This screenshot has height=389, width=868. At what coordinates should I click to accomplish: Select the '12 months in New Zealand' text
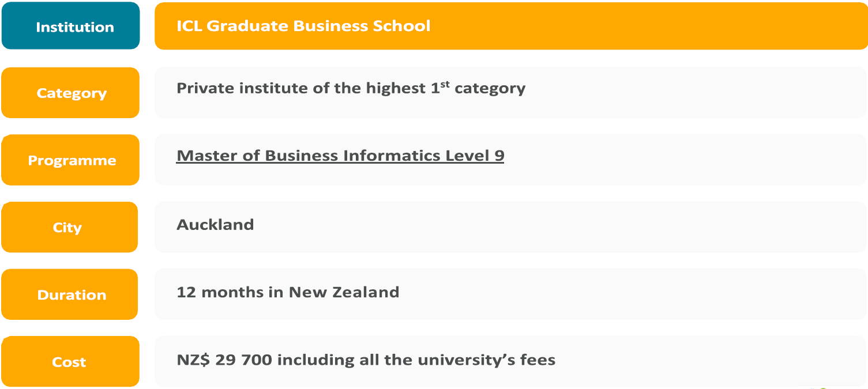coord(288,292)
